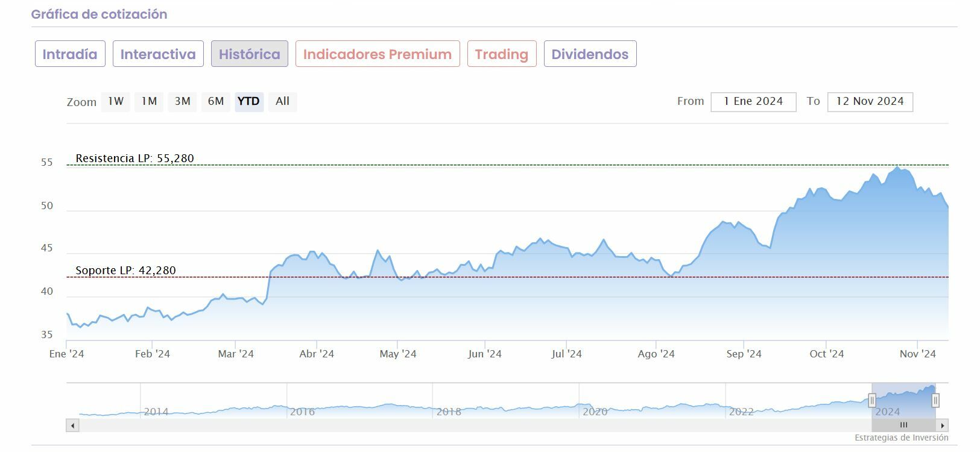Select the 6M zoom range
Screen dimensions: 980x452
(x=216, y=101)
